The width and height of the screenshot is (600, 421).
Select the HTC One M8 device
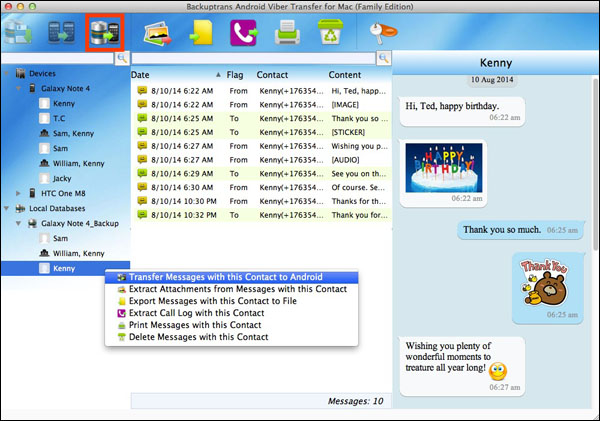(63, 193)
